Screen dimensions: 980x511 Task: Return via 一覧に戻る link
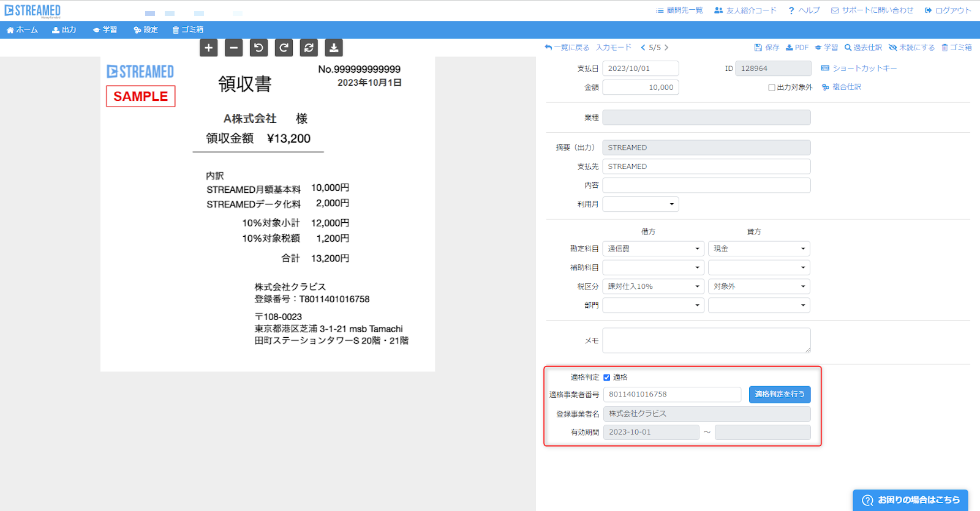[567, 48]
